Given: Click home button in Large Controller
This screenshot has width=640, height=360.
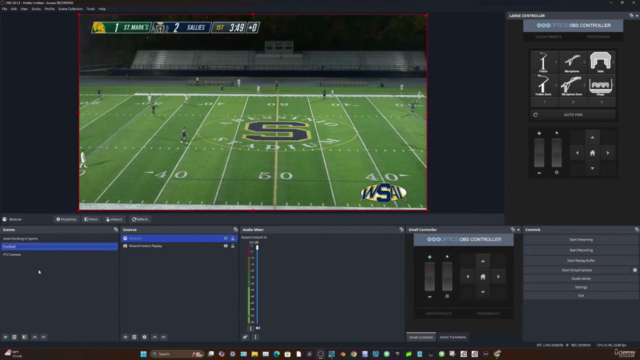Looking at the screenshot, I should pos(592,153).
